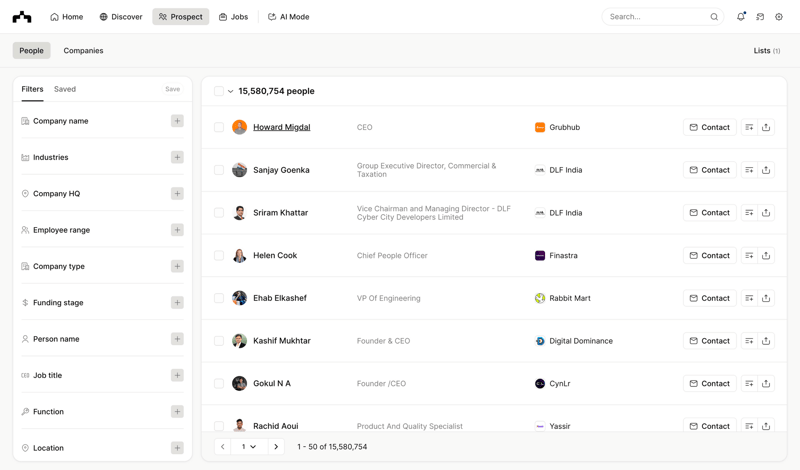Viewport: 800px width, 470px height.
Task: Click the app logo in the header
Action: tap(22, 17)
